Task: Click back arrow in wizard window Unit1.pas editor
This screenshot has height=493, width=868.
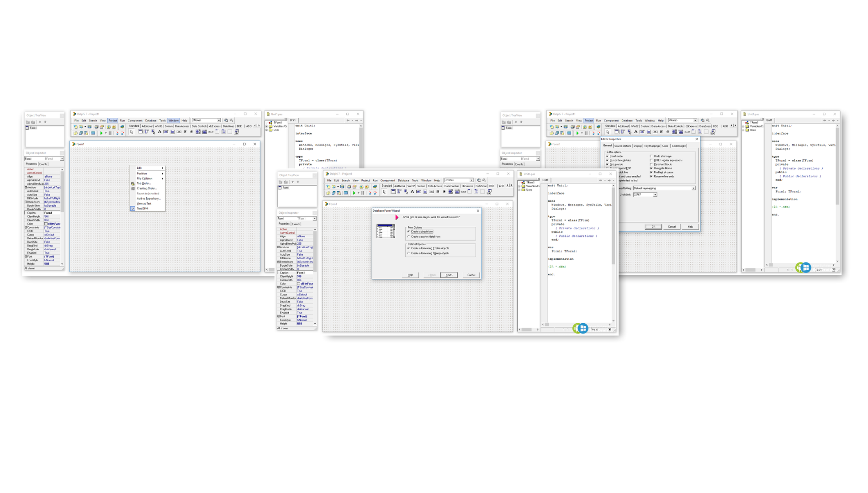Action: tap(601, 180)
